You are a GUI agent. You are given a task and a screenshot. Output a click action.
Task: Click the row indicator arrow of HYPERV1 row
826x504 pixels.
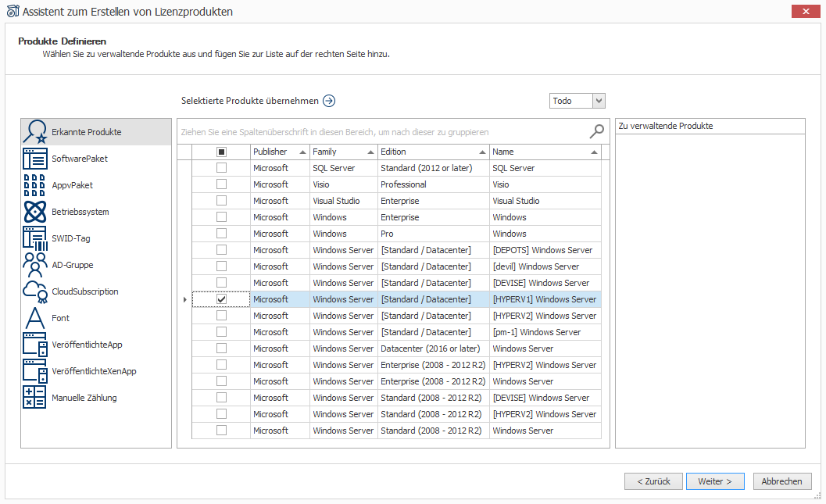(x=184, y=299)
